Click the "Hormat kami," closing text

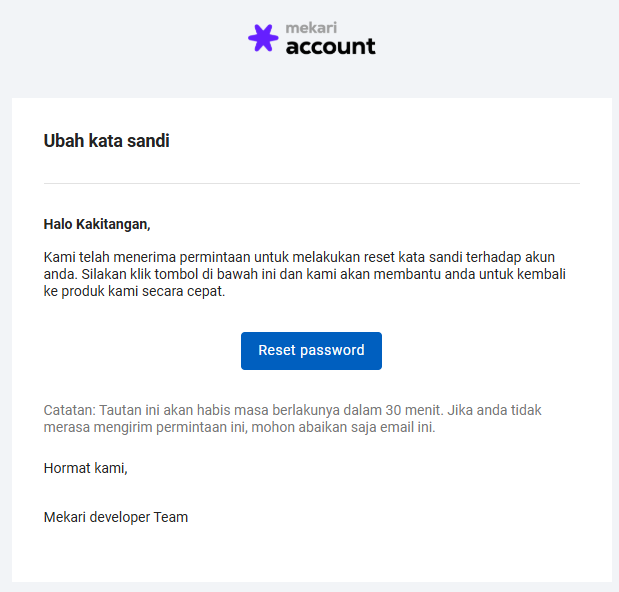(86, 467)
